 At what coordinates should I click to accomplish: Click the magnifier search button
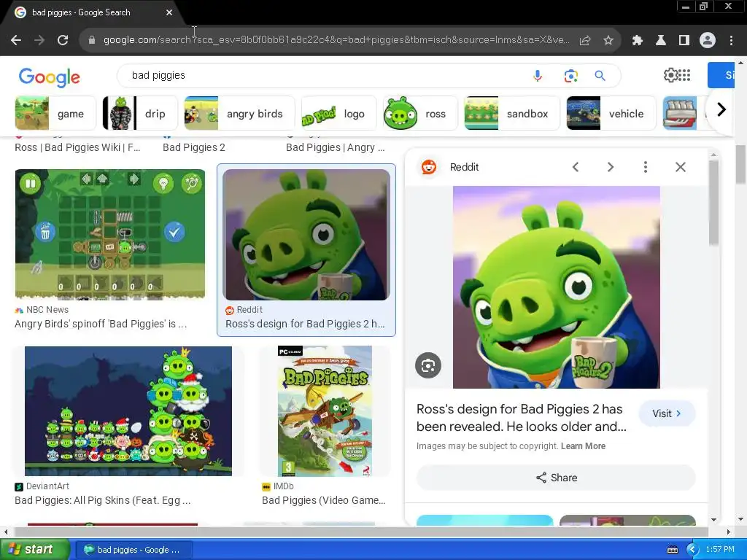600,76
